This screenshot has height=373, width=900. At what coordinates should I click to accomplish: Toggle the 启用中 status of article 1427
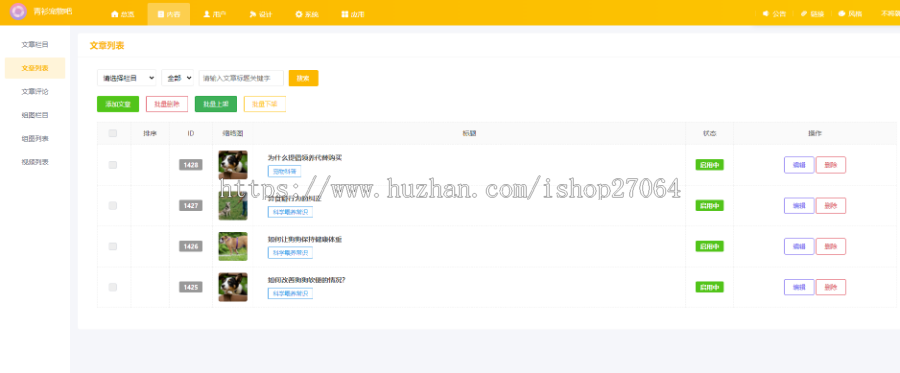[x=709, y=205]
